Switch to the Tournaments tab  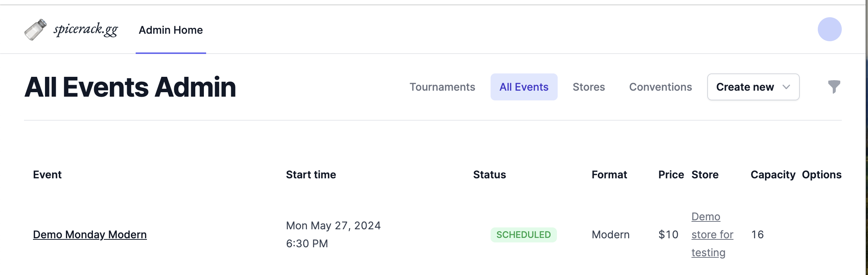coord(442,87)
